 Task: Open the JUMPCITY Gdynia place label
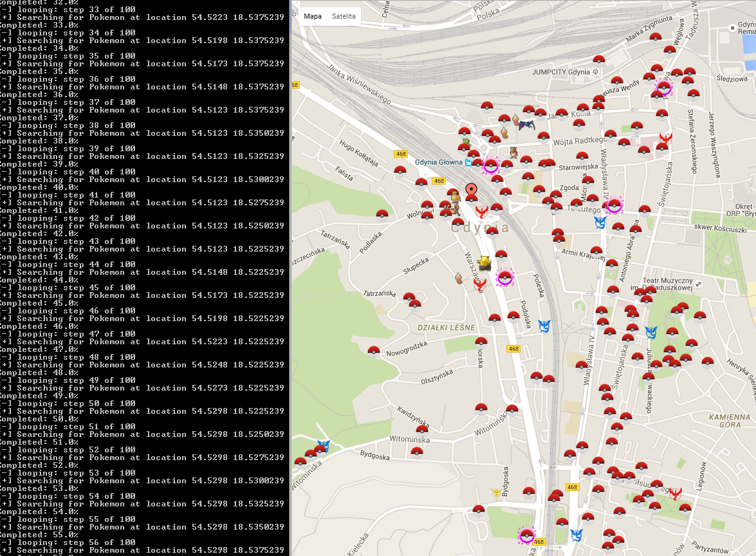[x=561, y=72]
